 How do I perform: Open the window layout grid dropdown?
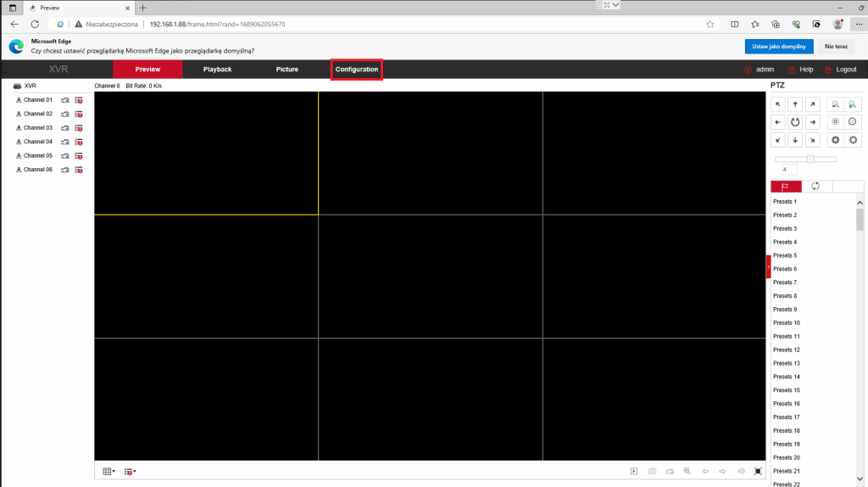point(108,471)
